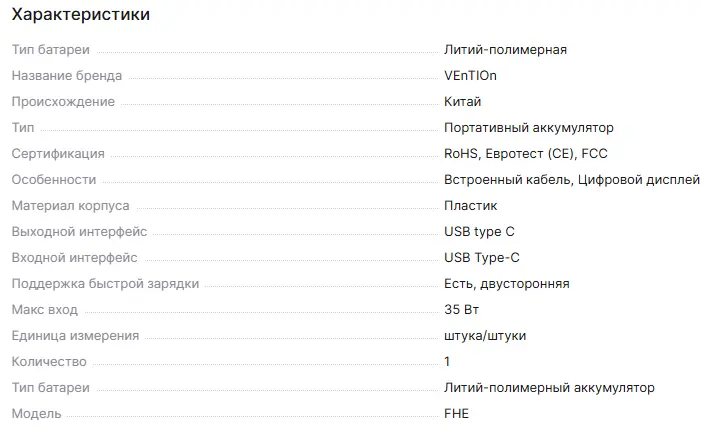Select the Портативный аккумулятор type value

tap(529, 128)
